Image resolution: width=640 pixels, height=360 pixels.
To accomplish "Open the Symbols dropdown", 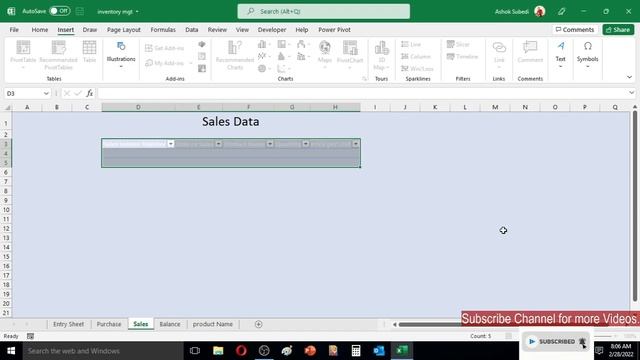I will point(587,54).
